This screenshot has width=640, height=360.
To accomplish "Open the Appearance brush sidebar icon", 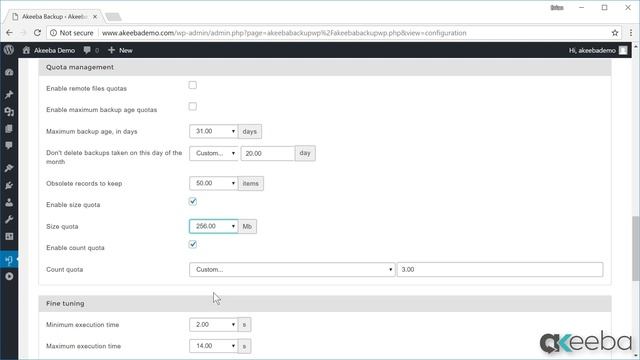I will (x=9, y=168).
